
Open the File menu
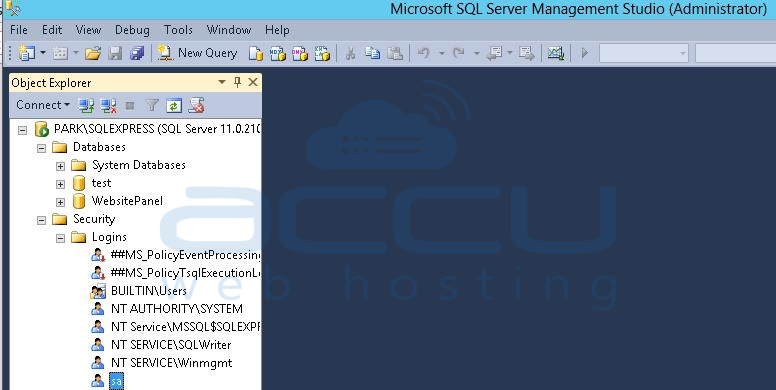coord(19,30)
